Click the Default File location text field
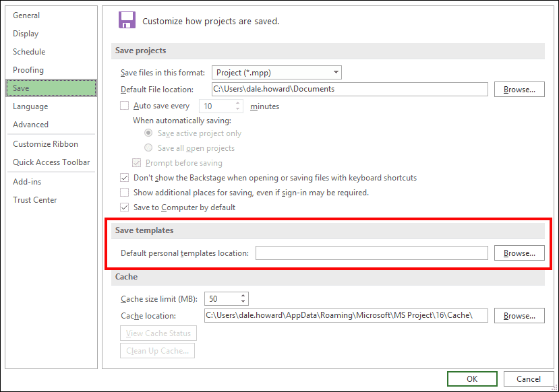 click(x=350, y=89)
